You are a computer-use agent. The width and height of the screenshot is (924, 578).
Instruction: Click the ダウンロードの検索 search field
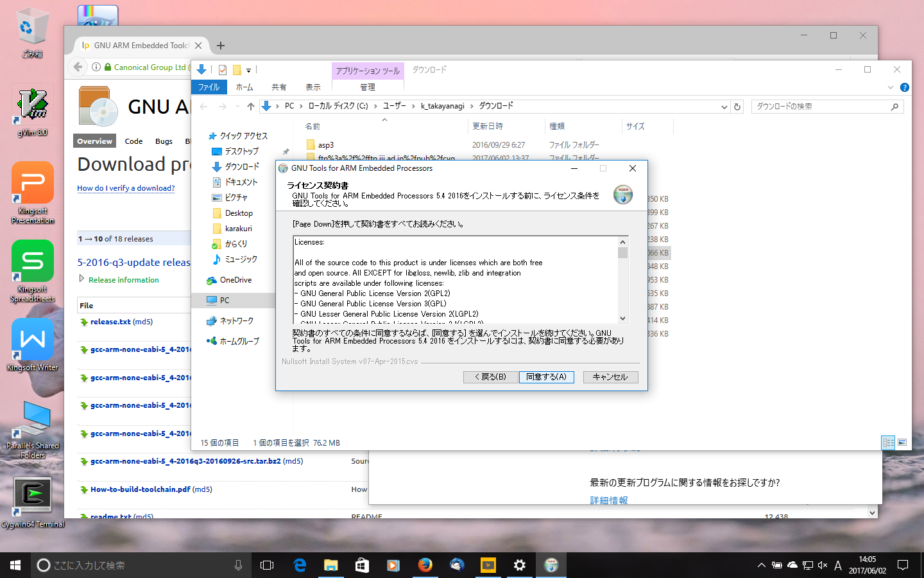pos(827,107)
